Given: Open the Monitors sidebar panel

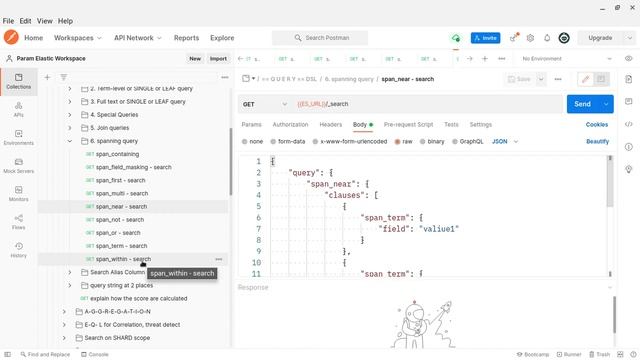Looking at the screenshot, I should [x=18, y=194].
